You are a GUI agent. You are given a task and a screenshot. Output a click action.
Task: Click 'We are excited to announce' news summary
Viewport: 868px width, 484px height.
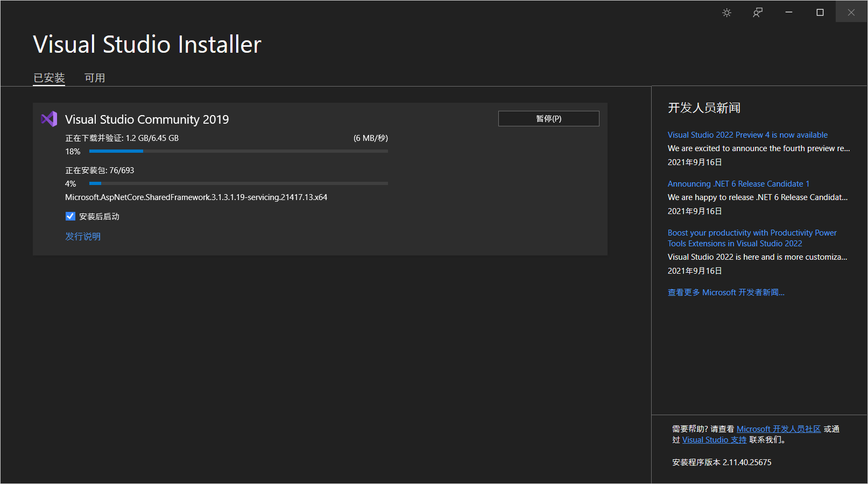[759, 148]
